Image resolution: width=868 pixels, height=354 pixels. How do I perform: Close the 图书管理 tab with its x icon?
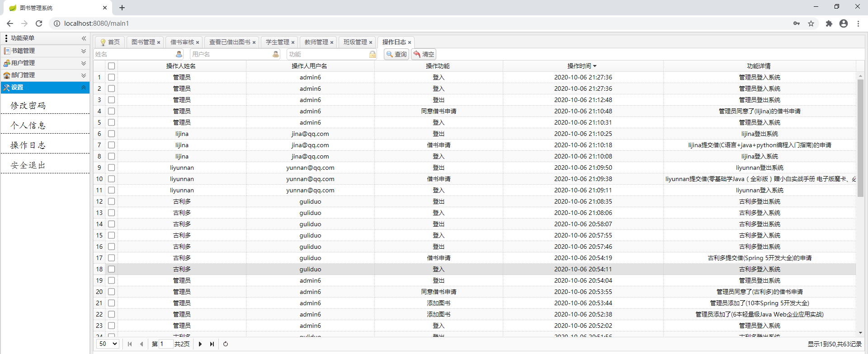point(159,42)
